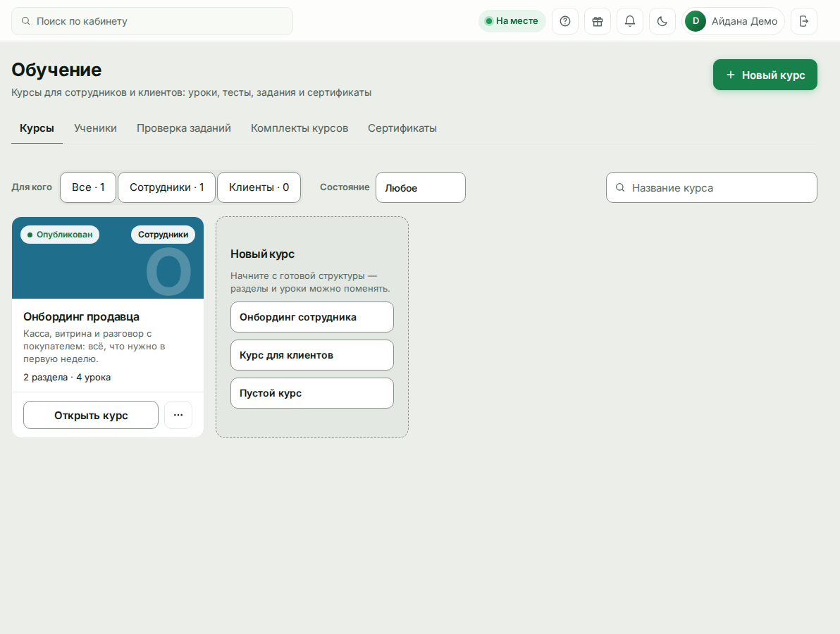This screenshot has width=840, height=634.
Task: Click the user name Айдана Демо
Action: (x=745, y=21)
